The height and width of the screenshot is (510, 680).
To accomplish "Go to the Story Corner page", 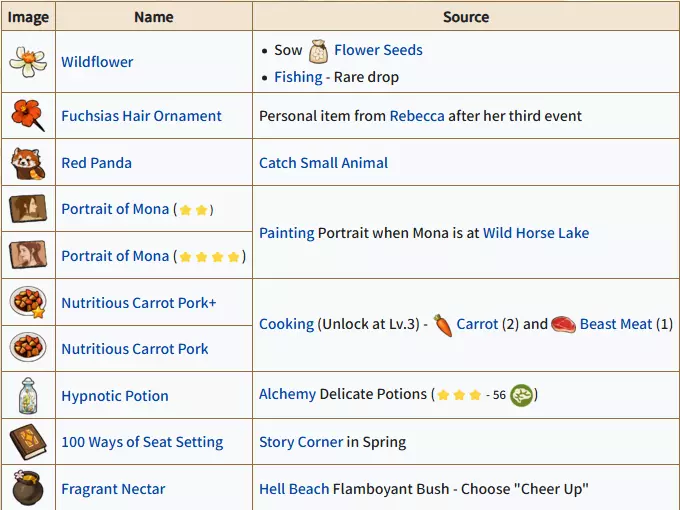I will pyautogui.click(x=301, y=442).
